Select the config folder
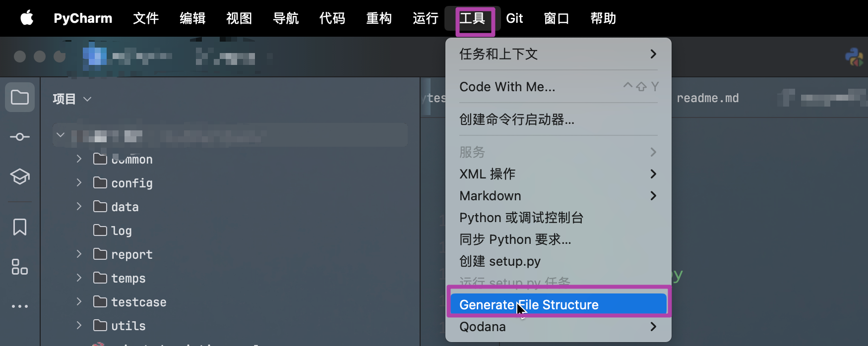Screen dimensions: 868x346 123,183
